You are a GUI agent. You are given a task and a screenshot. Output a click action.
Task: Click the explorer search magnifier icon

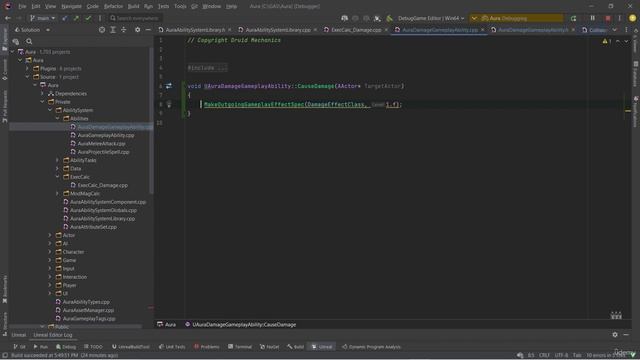pos(29,41)
